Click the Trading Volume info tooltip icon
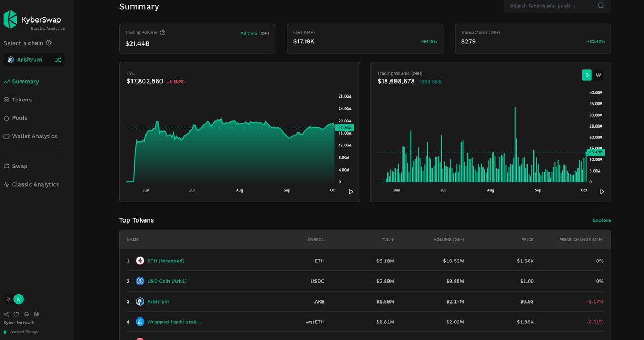 163,33
